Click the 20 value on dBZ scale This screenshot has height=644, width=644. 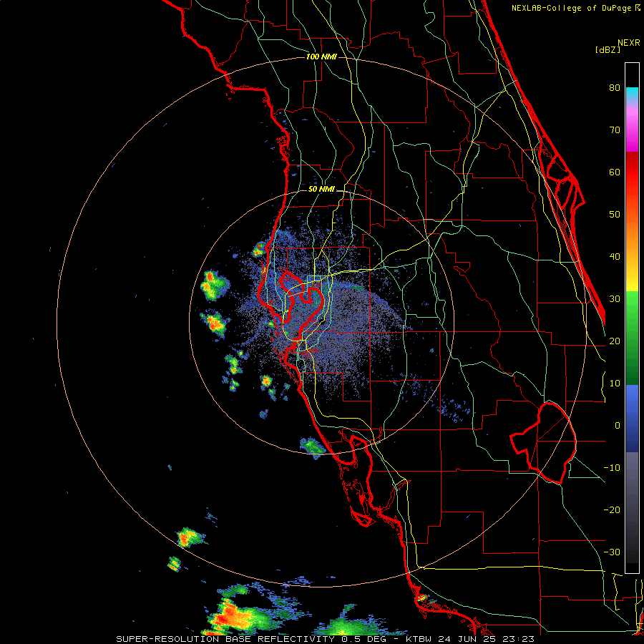coord(615,341)
